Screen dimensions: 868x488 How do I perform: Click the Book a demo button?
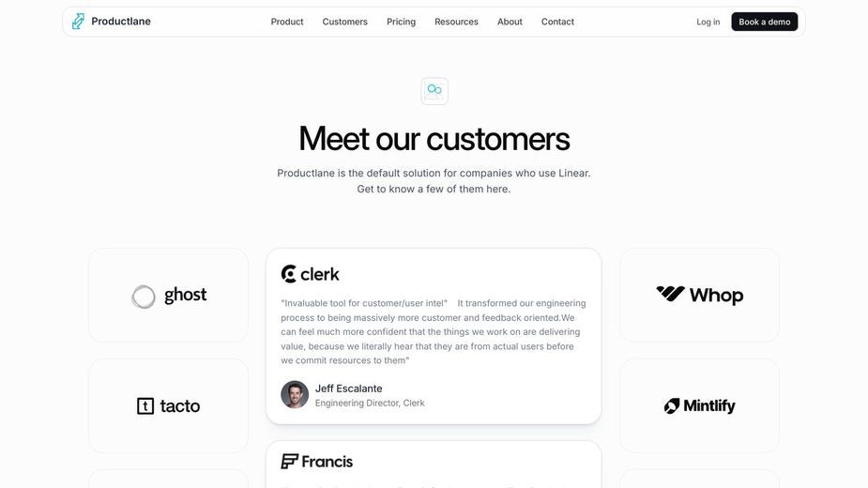pos(765,22)
